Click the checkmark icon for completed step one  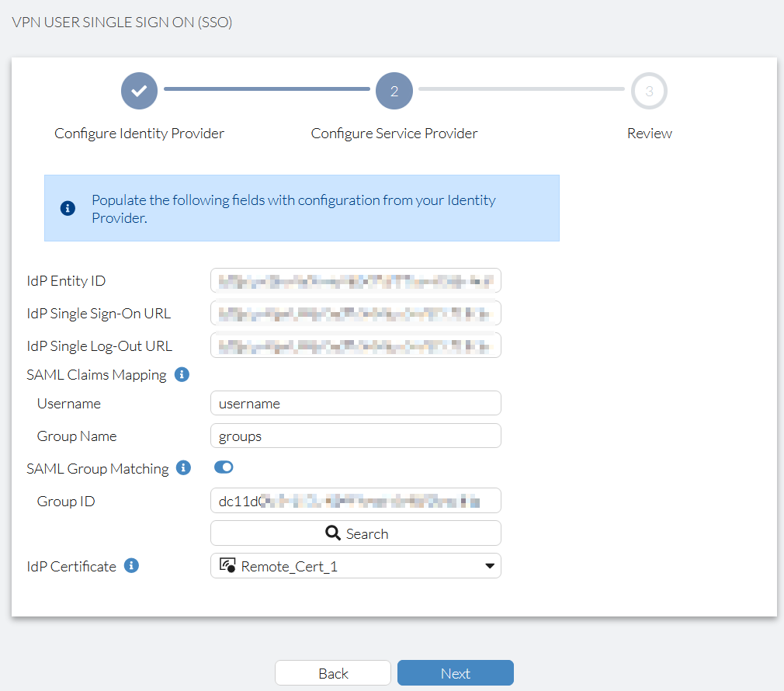(x=139, y=91)
